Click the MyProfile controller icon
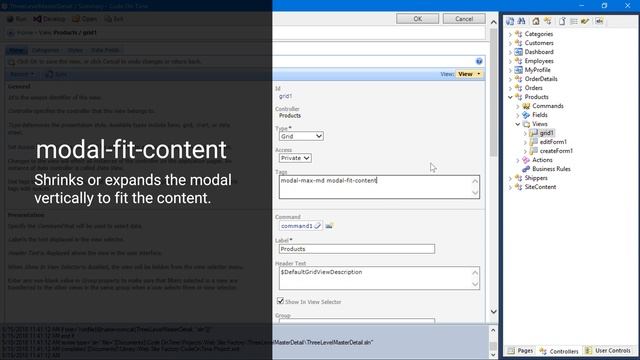The height and width of the screenshot is (360, 640). 518,70
